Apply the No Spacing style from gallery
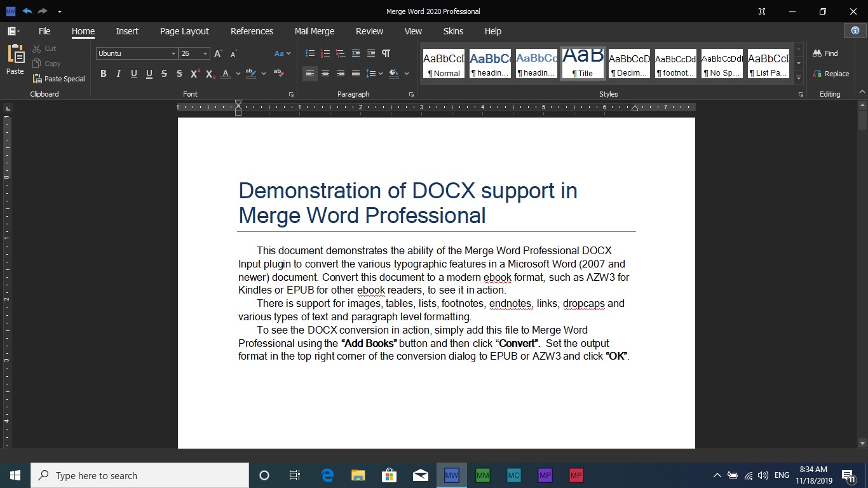This screenshot has height=488, width=868. (722, 64)
